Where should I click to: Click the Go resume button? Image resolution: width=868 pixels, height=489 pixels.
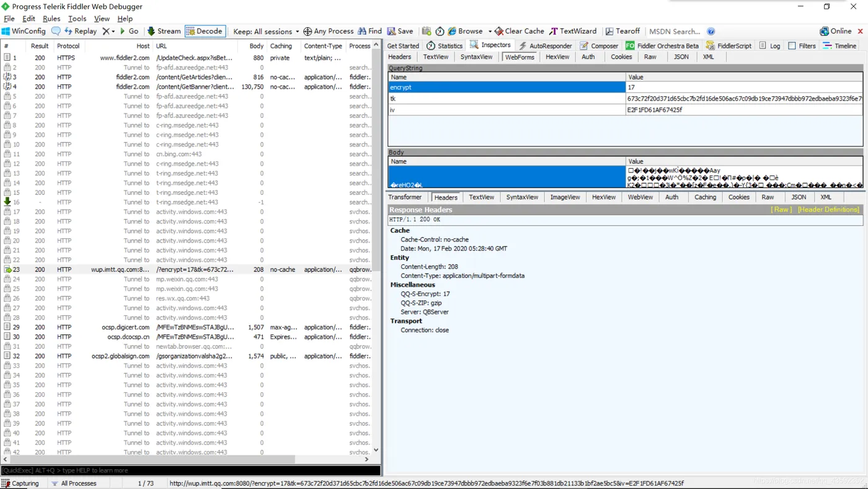[129, 31]
